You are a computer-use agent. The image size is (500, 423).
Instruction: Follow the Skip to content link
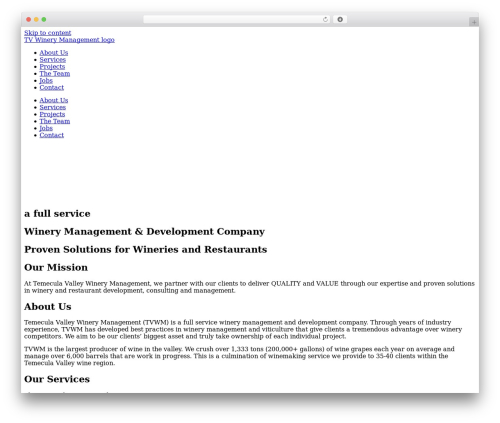point(48,33)
